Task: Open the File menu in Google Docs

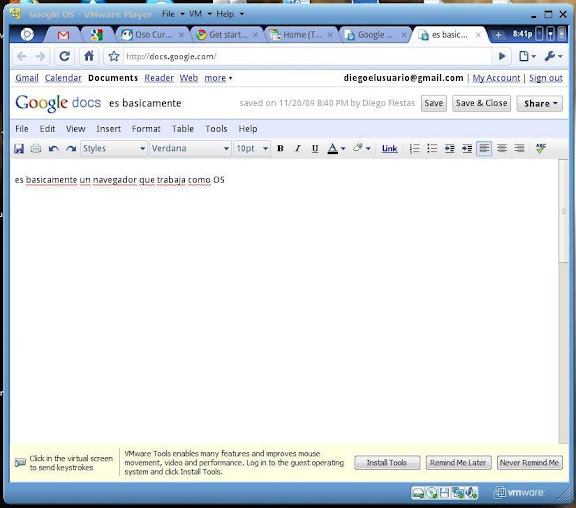Action: 22,129
